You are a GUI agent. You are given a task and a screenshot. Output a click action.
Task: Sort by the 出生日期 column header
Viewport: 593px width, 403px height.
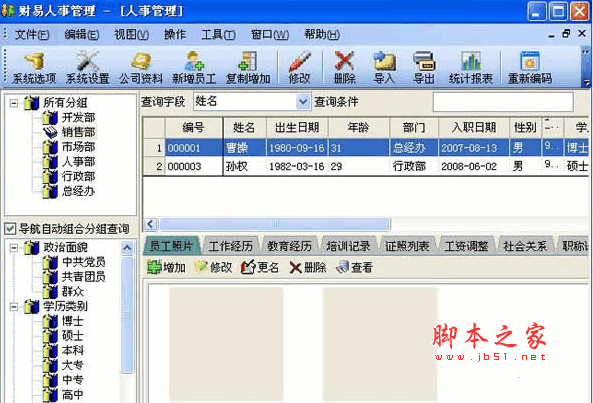[297, 127]
